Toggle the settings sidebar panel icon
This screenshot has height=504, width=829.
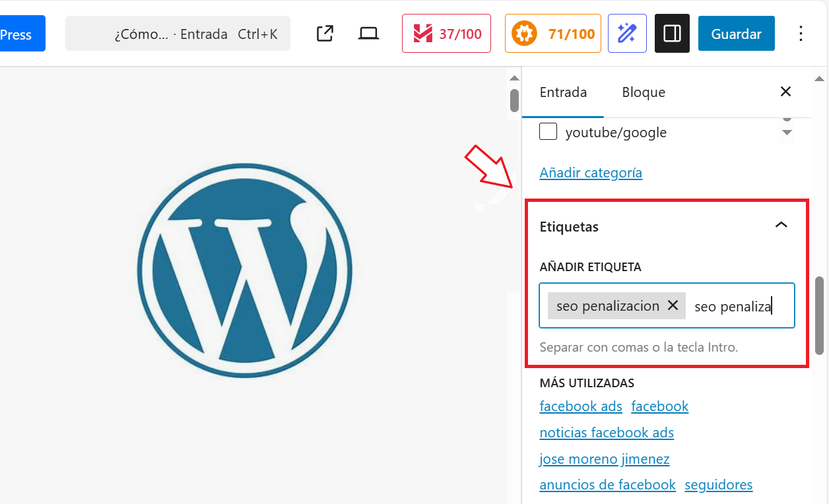coord(672,34)
